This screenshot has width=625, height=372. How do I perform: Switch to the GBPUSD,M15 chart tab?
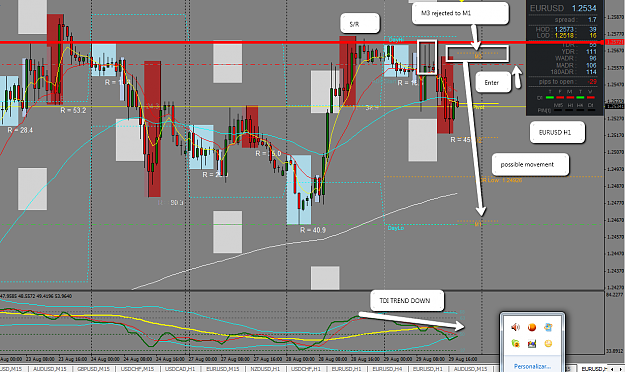[93, 369]
